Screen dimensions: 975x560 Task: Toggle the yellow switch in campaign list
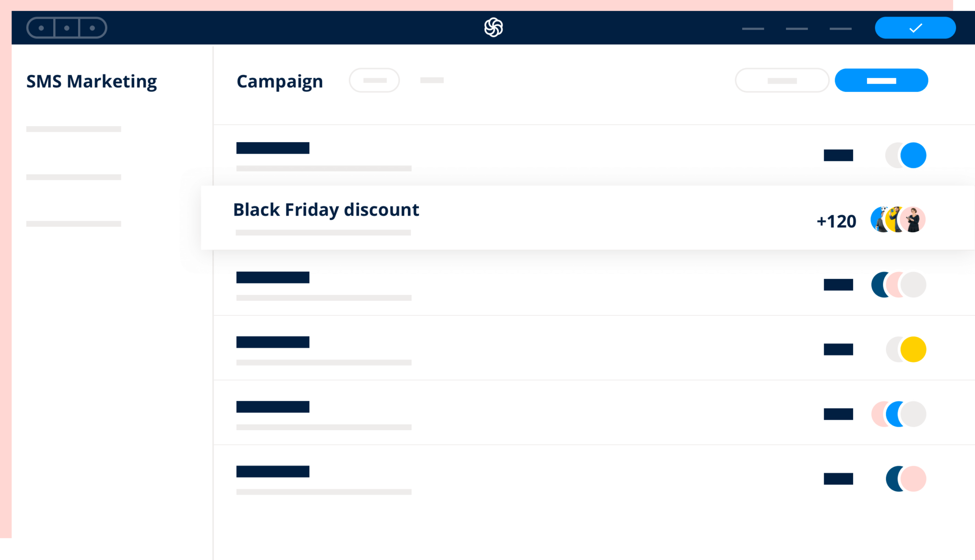905,349
